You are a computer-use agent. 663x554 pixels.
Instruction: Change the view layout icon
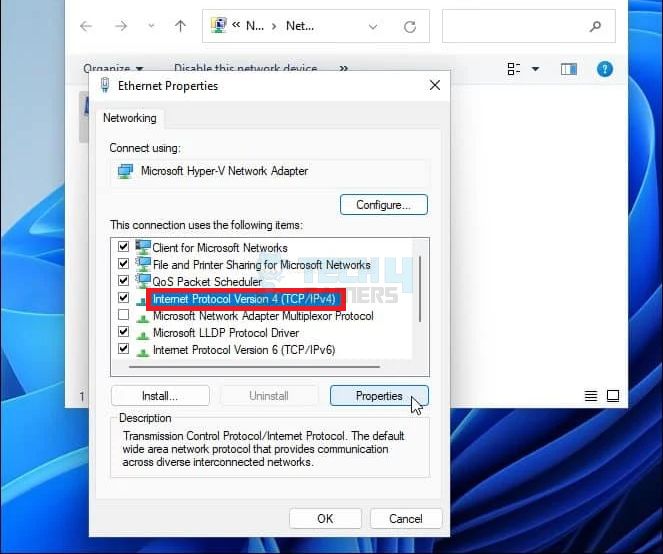coord(514,69)
